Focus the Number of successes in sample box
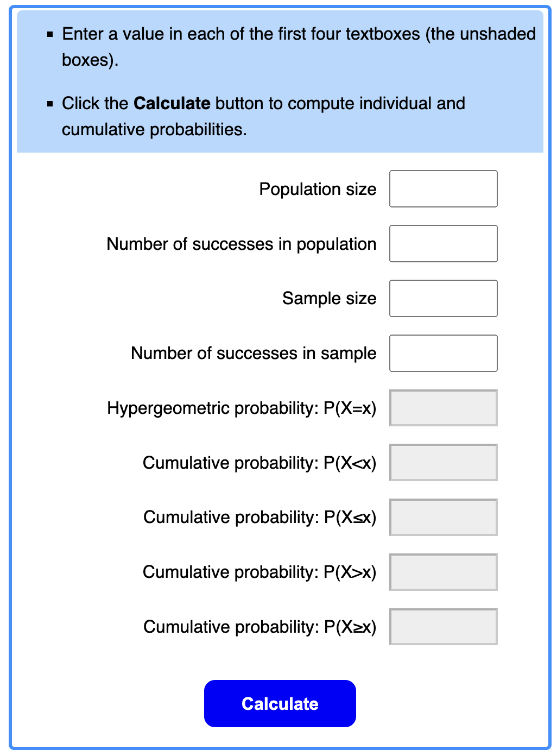This screenshot has height=756, width=557. [443, 353]
